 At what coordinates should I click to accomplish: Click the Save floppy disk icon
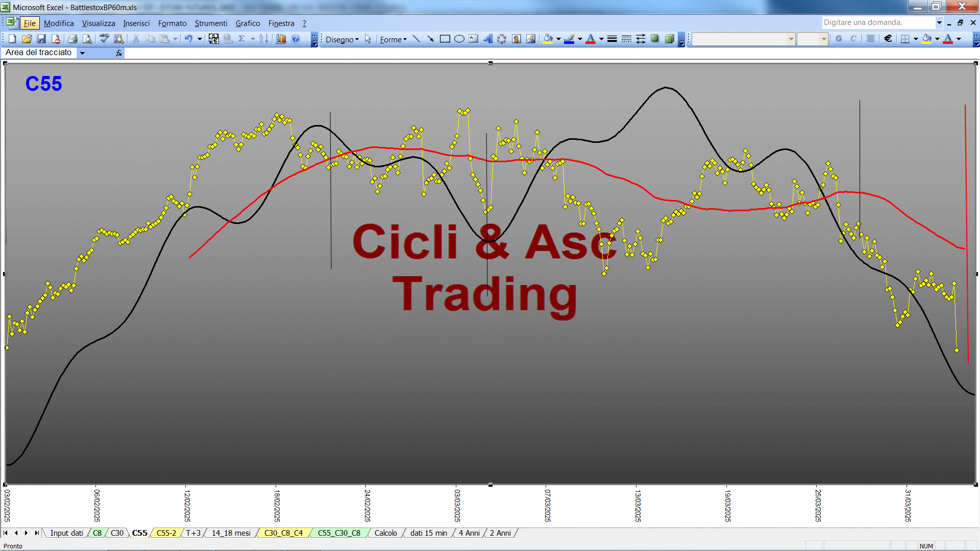click(x=41, y=39)
